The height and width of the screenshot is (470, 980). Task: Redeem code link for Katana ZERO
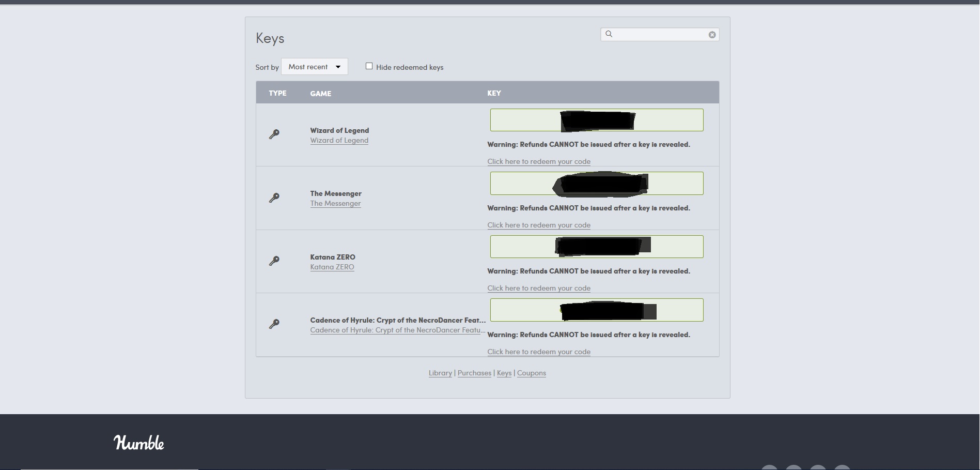pos(539,289)
